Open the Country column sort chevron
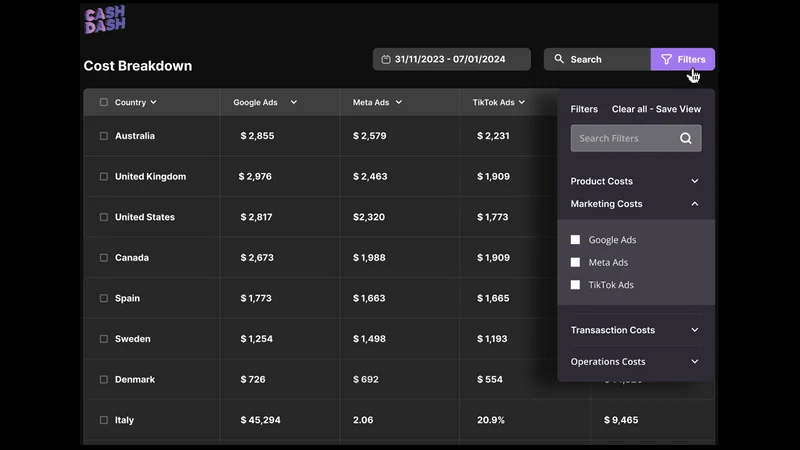The height and width of the screenshot is (450, 800). click(x=153, y=102)
